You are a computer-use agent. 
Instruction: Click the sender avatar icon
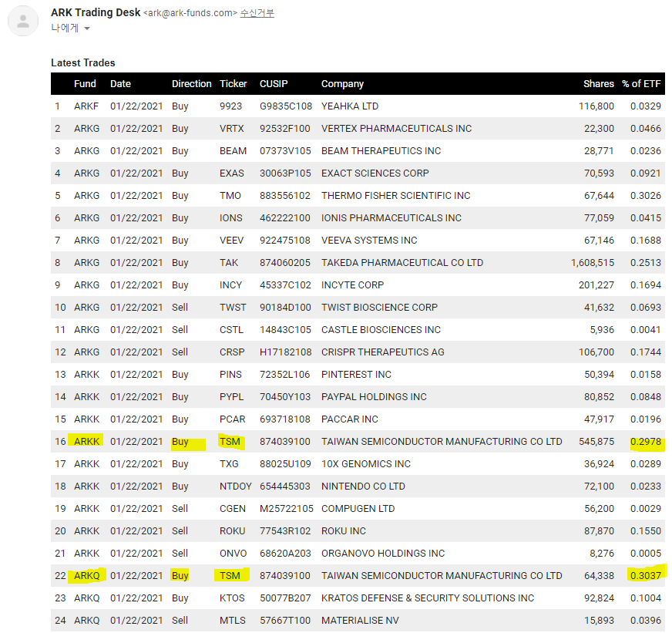pyautogui.click(x=23, y=21)
